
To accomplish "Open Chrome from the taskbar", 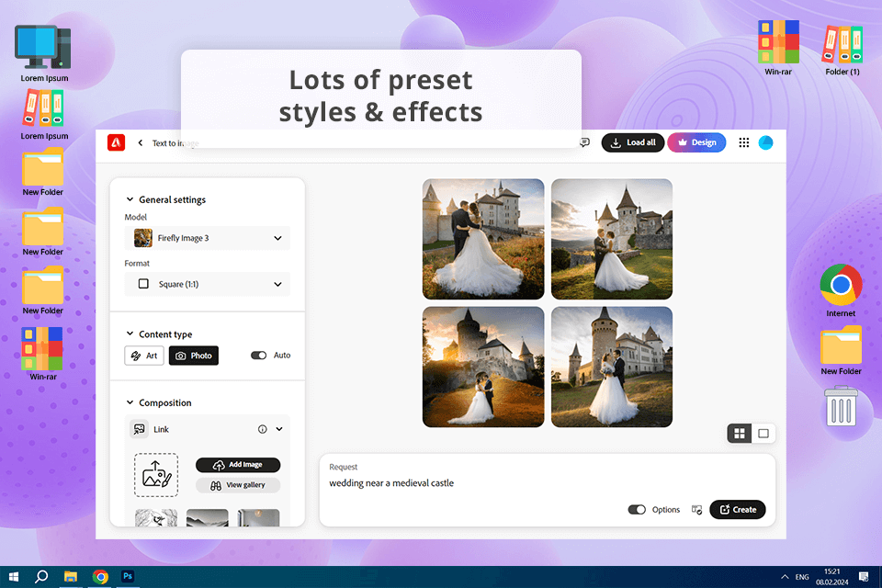I will coord(100,577).
